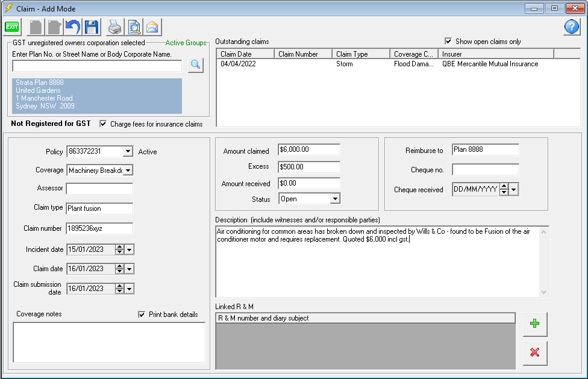Viewport: 588px width, 379px height.
Task: Save the claim with the floppy disk icon
Action: [91, 27]
